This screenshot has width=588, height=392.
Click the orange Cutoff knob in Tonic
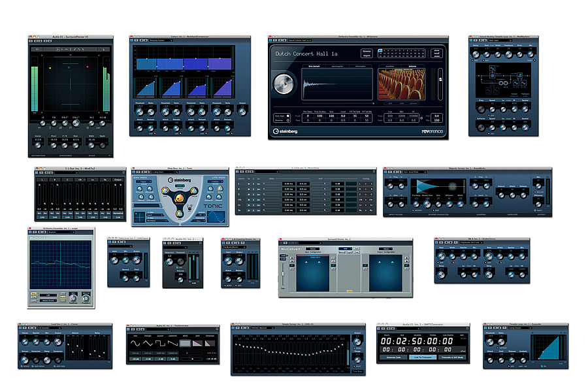[179, 198]
